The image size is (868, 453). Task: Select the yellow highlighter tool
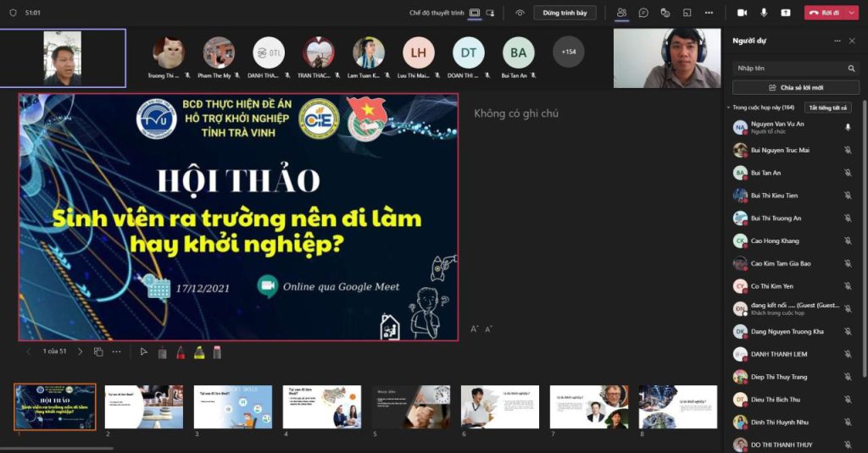coord(199,352)
